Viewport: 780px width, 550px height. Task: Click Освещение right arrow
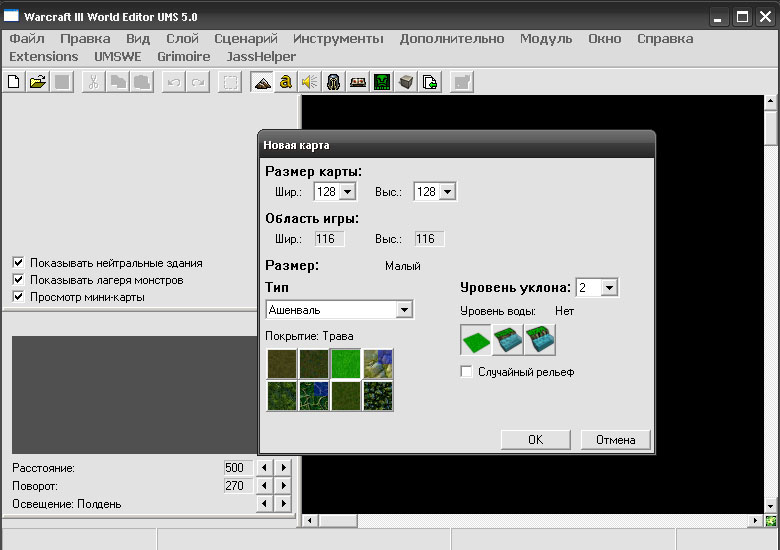284,503
